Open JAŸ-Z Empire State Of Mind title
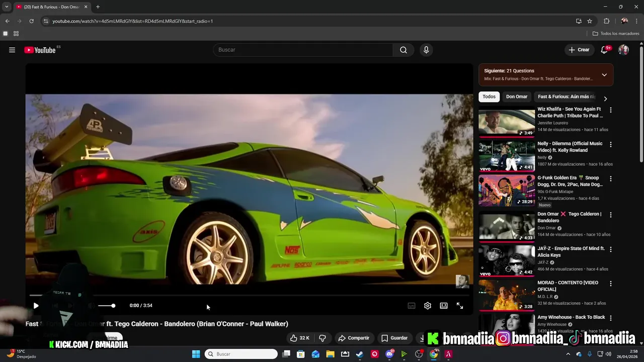The height and width of the screenshot is (362, 644). (x=571, y=252)
